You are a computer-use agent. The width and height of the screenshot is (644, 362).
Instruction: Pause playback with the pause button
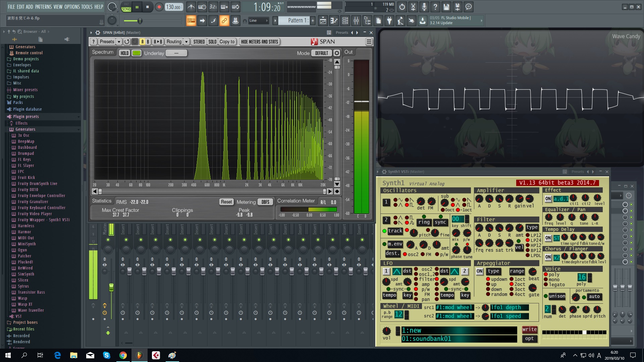point(137,7)
